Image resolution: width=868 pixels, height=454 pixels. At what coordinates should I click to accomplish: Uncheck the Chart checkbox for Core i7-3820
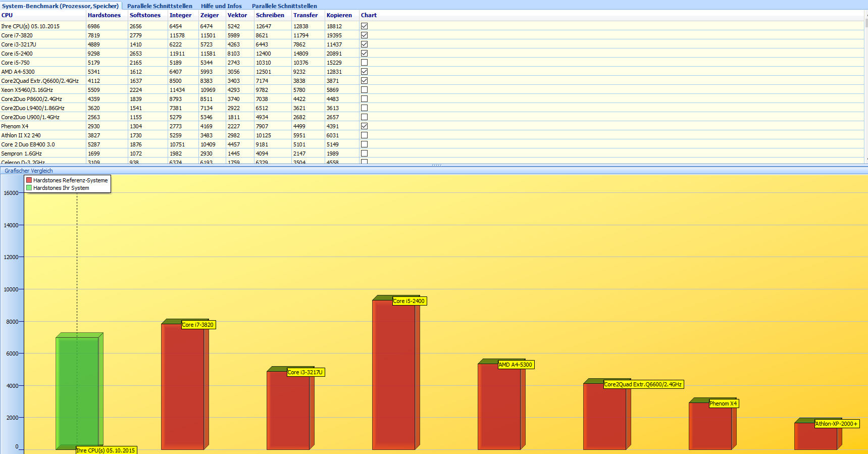[x=364, y=35]
